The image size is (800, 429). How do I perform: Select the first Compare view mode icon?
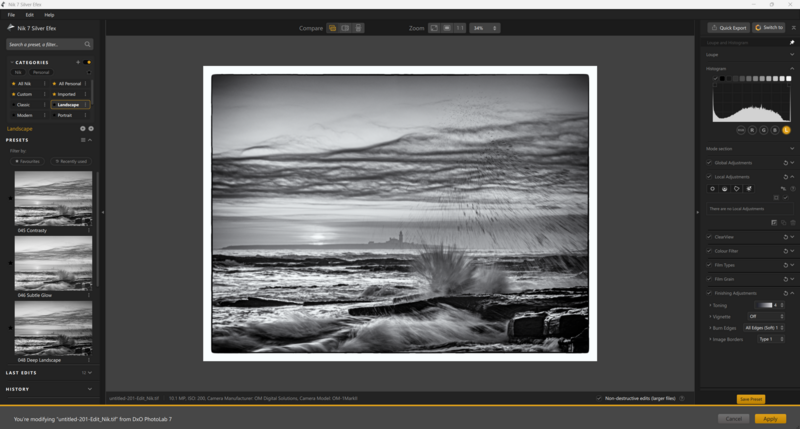click(333, 28)
